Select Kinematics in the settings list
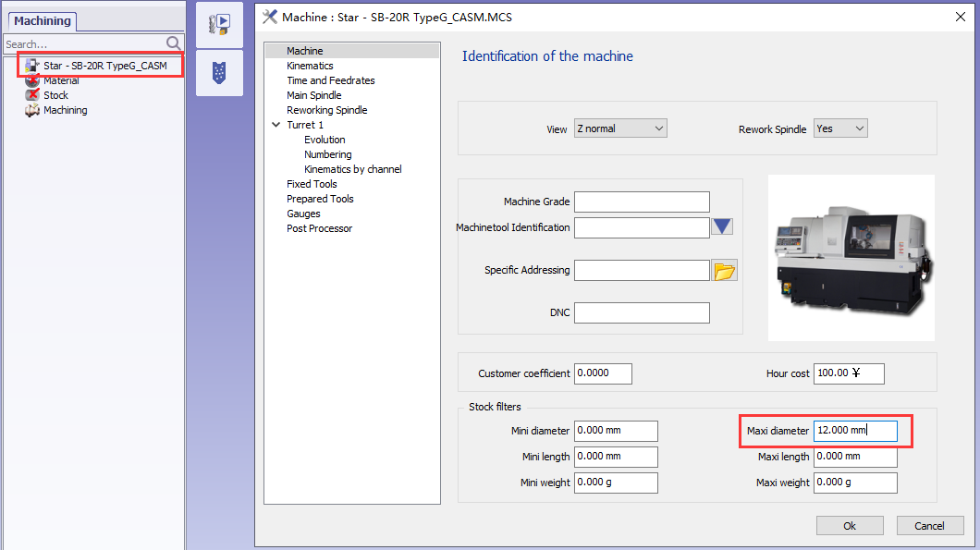Screen dimensions: 980x550 [310, 66]
